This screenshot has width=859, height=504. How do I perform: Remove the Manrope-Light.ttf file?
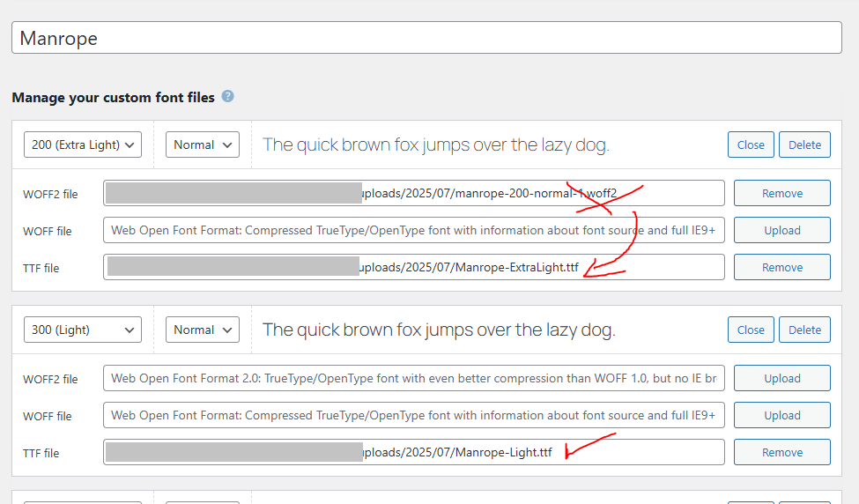[782, 453]
